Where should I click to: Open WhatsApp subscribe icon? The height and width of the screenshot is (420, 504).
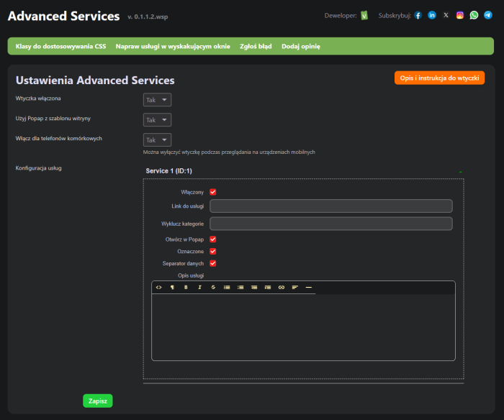click(x=474, y=15)
